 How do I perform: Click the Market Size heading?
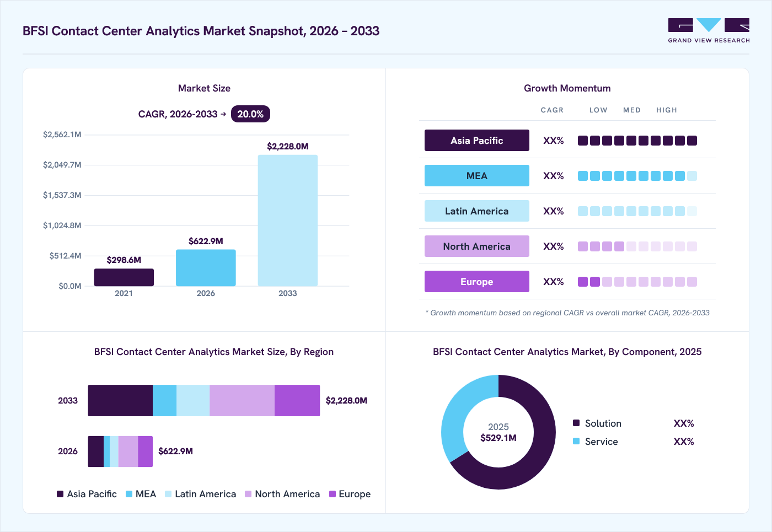click(x=204, y=88)
